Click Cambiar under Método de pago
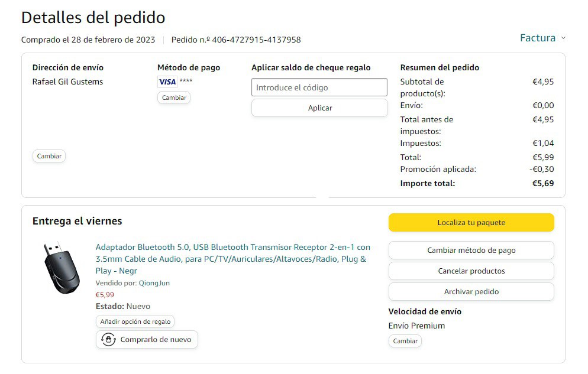The width and height of the screenshot is (588, 374). 174,97
